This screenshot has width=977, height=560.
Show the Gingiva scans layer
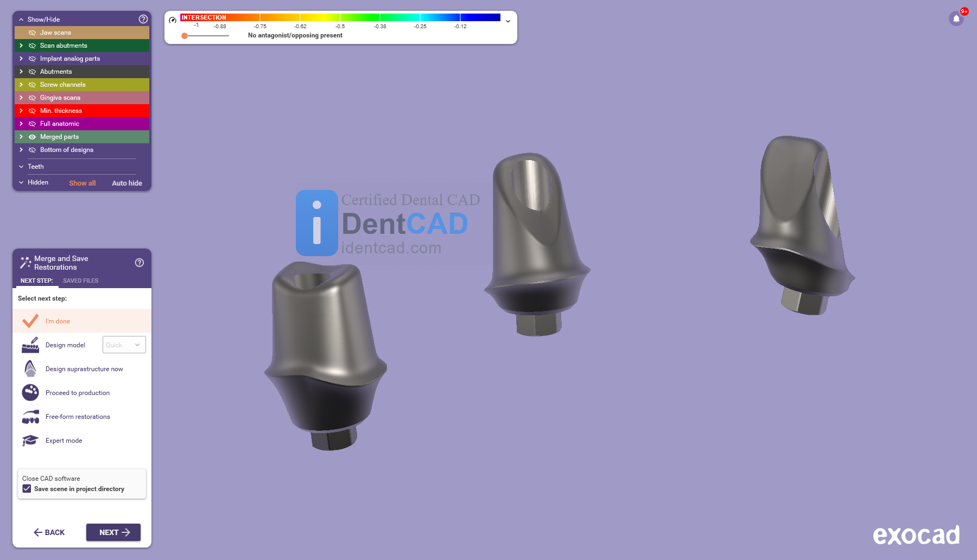(33, 98)
